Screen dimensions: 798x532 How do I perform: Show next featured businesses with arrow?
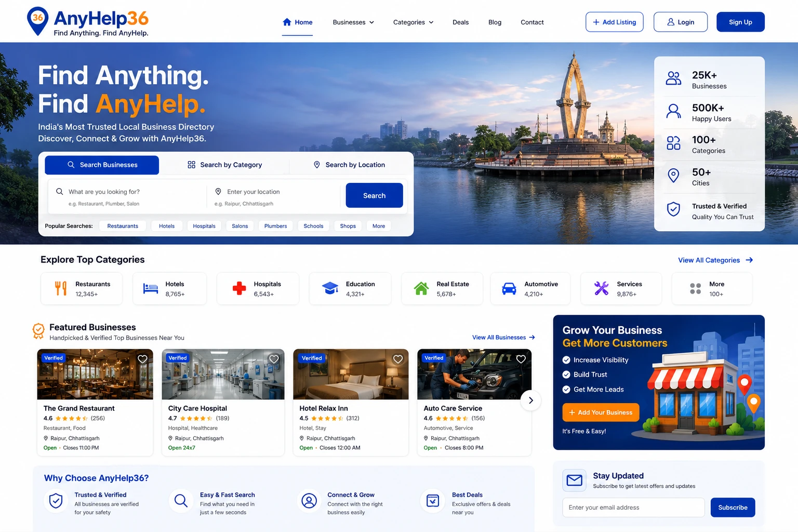530,401
